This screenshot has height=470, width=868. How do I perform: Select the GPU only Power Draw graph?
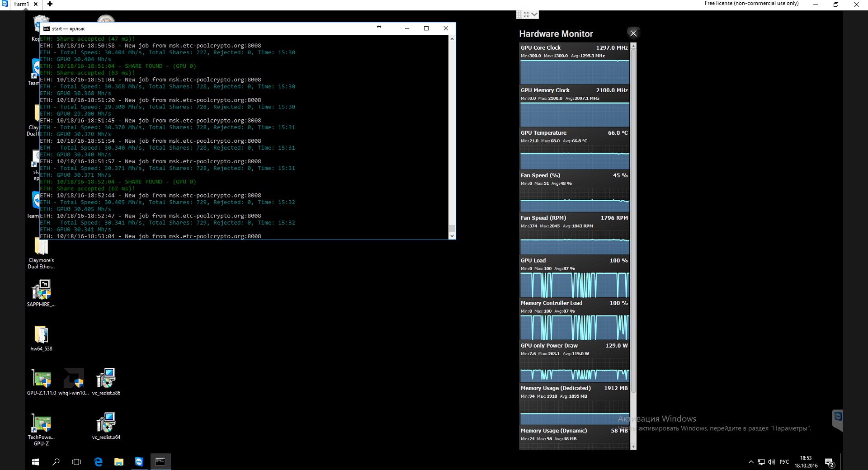(x=574, y=370)
